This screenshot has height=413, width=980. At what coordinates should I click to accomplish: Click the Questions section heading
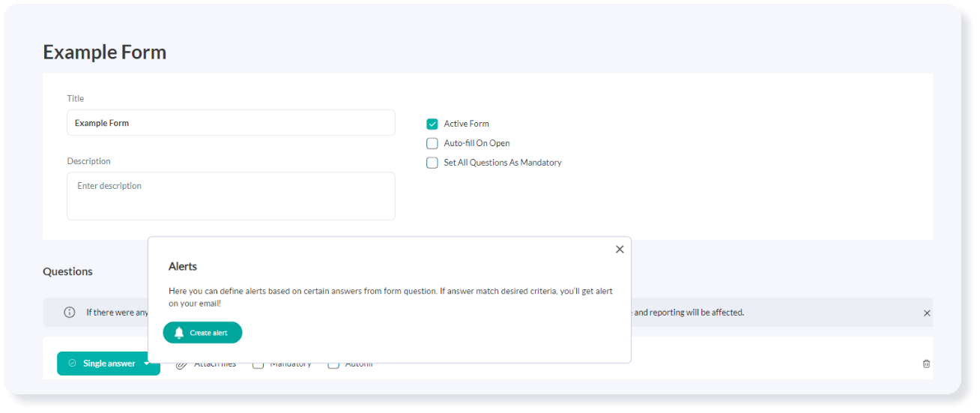(67, 271)
